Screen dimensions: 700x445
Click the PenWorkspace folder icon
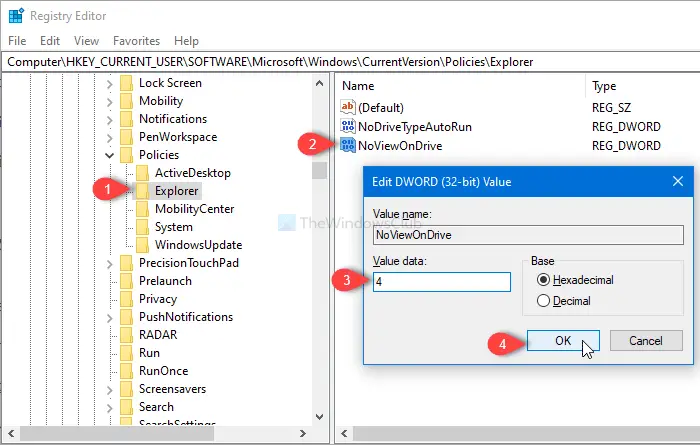(127, 137)
